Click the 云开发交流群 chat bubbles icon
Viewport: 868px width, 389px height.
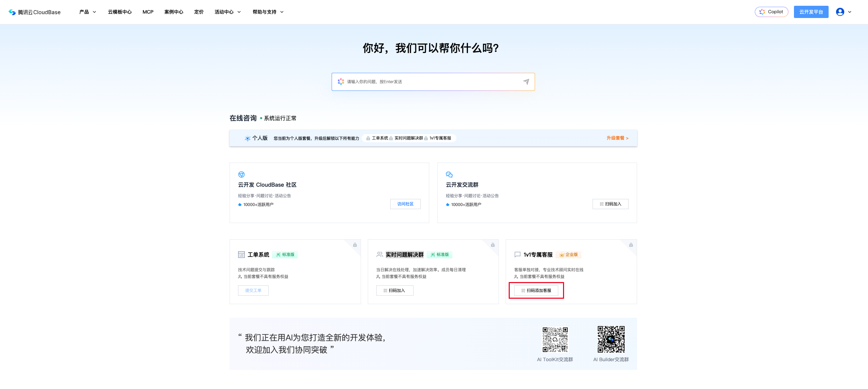pyautogui.click(x=449, y=174)
